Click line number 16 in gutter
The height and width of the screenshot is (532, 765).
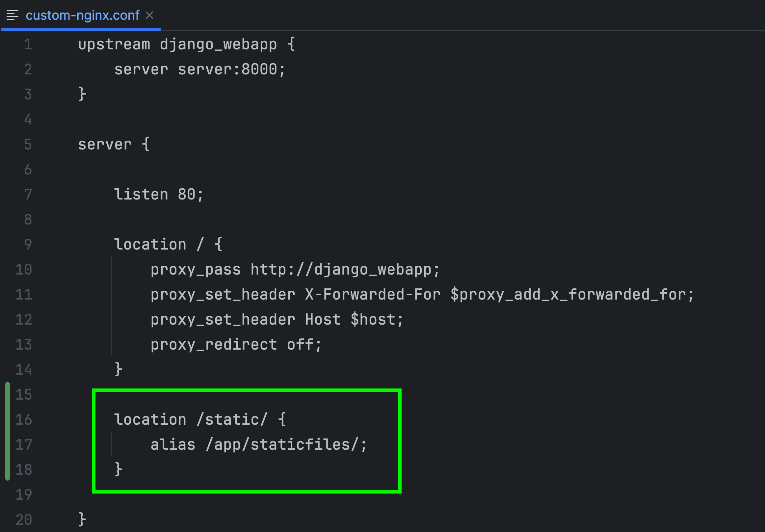coord(24,420)
